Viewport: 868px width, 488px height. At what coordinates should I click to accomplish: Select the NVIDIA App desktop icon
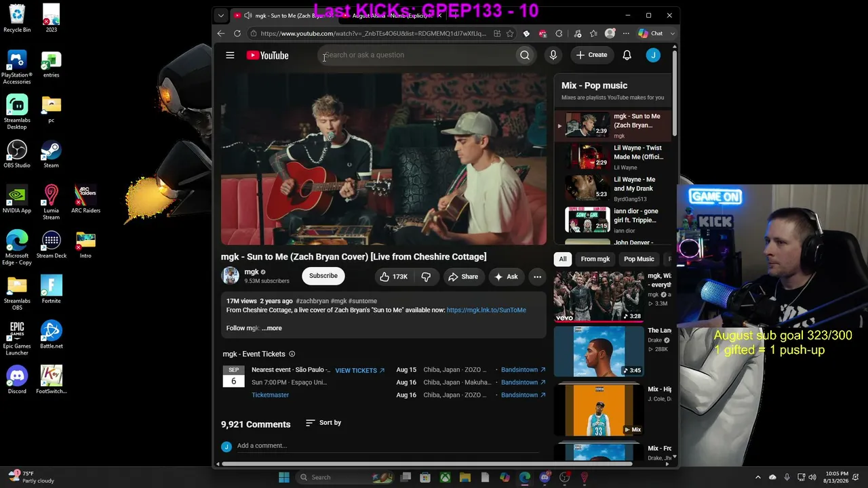[x=17, y=199]
